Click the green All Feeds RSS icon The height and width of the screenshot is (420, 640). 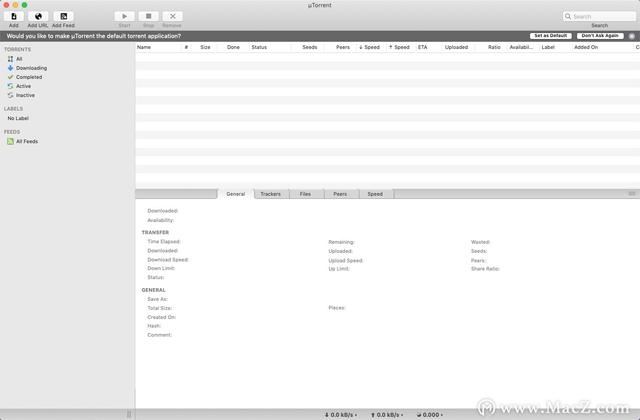click(x=11, y=141)
